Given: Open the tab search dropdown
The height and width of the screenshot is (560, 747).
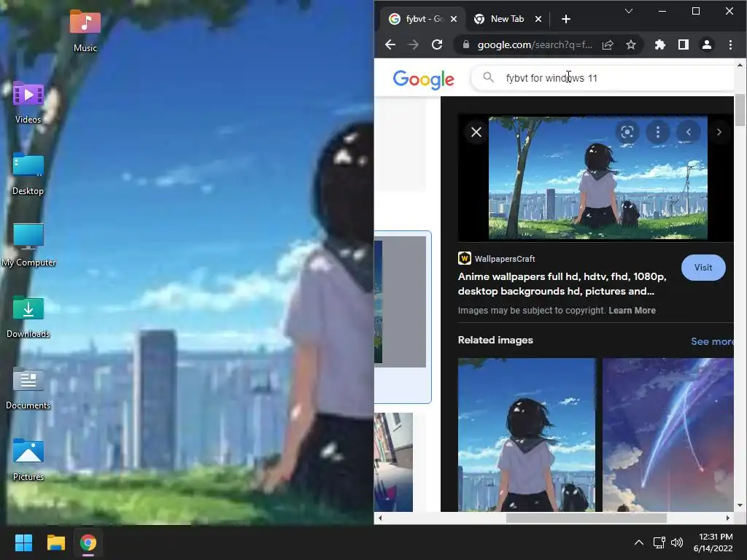Looking at the screenshot, I should [628, 11].
